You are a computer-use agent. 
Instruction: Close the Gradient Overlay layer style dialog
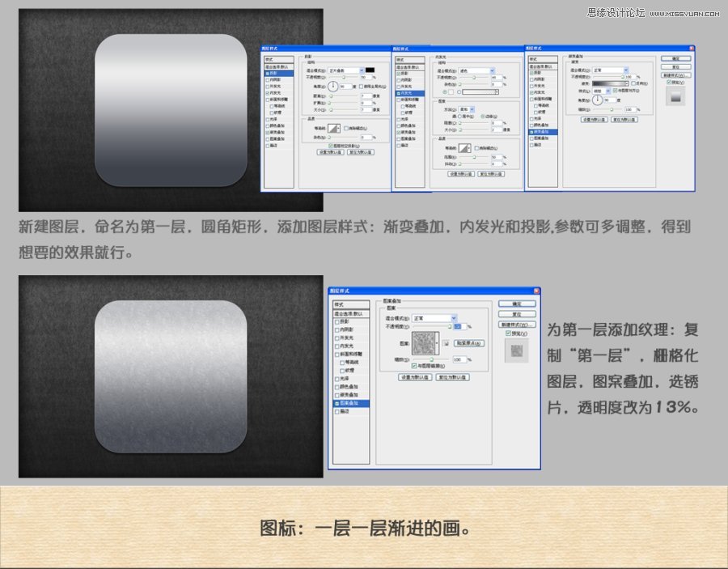[x=692, y=49]
